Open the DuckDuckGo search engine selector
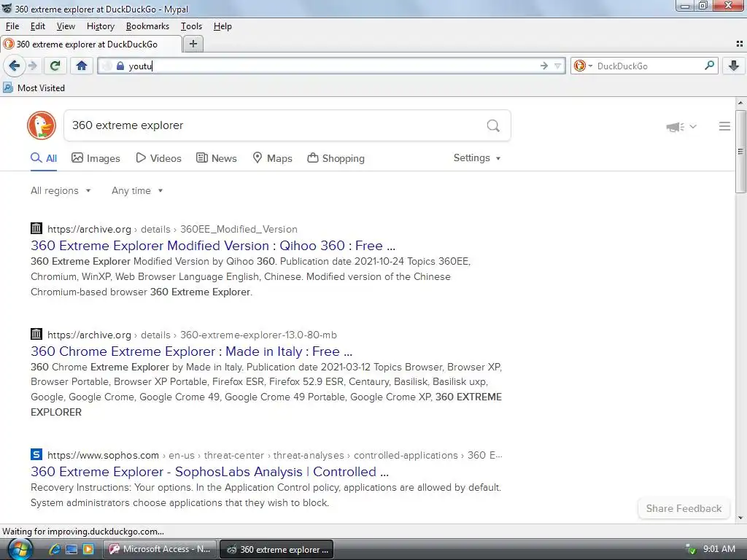747x560 pixels. point(583,66)
